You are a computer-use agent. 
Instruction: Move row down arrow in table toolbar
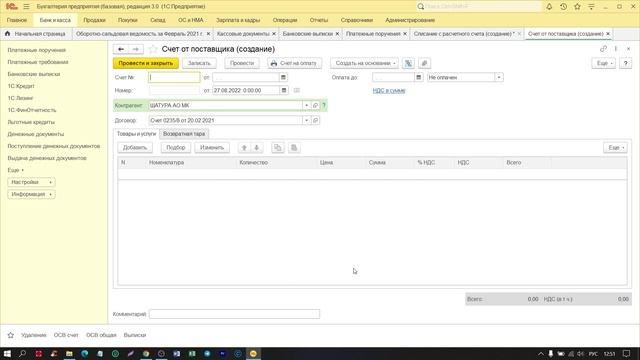tap(257, 147)
